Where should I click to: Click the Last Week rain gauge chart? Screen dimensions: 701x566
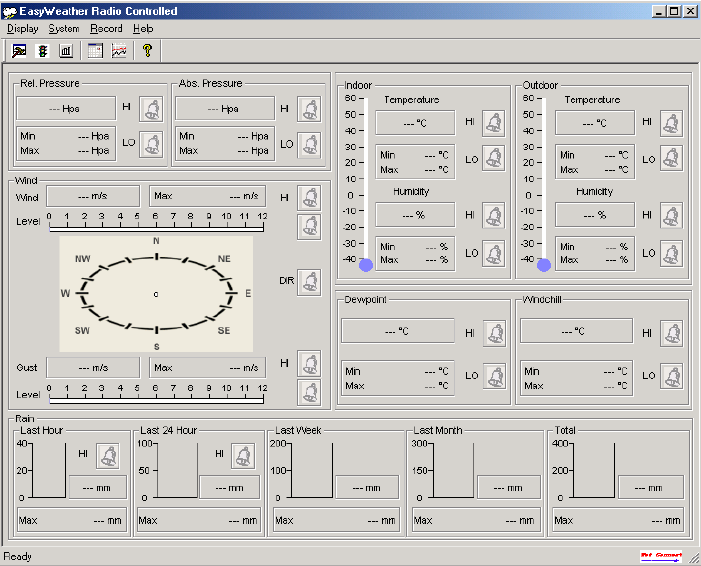pos(312,470)
